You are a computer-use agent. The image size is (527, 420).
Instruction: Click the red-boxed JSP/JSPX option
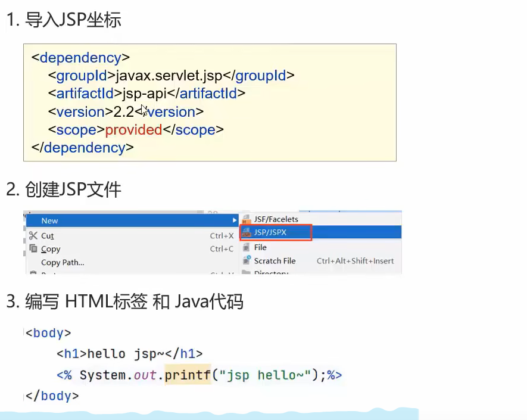click(x=275, y=232)
